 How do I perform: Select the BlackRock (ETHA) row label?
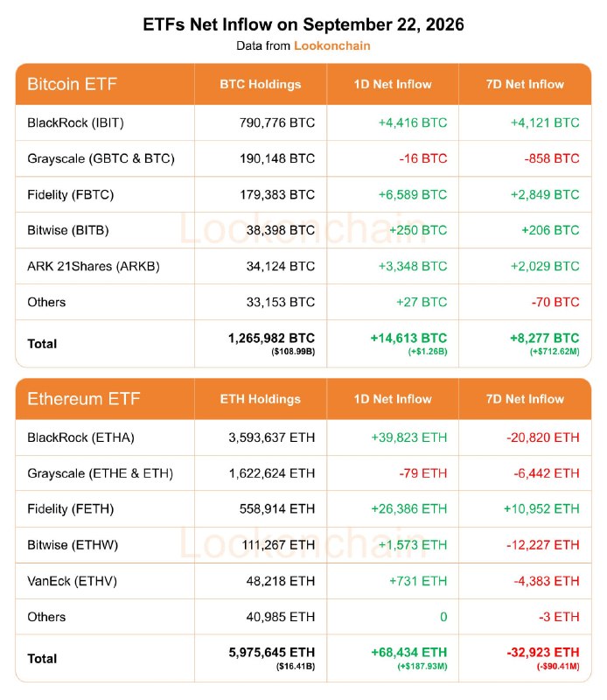(80, 437)
